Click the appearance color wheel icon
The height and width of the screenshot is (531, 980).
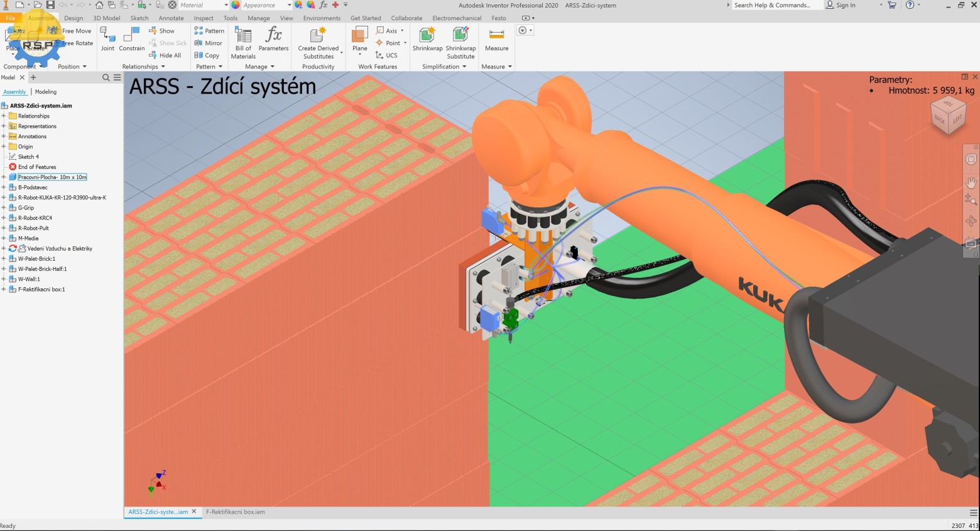pos(236,5)
